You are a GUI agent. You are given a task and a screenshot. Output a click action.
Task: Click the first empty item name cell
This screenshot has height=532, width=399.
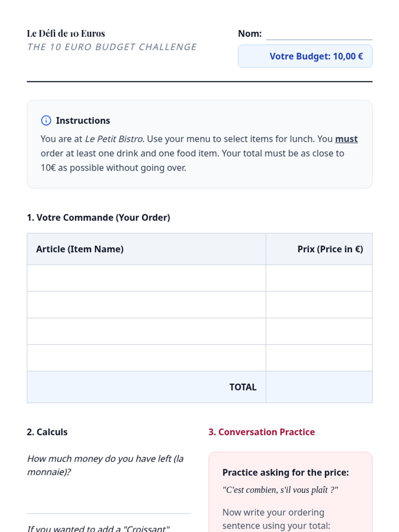(x=146, y=278)
